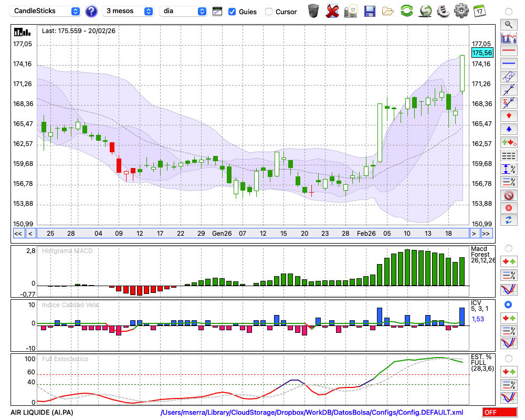
Task: Open the 3 mesos period dropdown
Action: [129, 11]
